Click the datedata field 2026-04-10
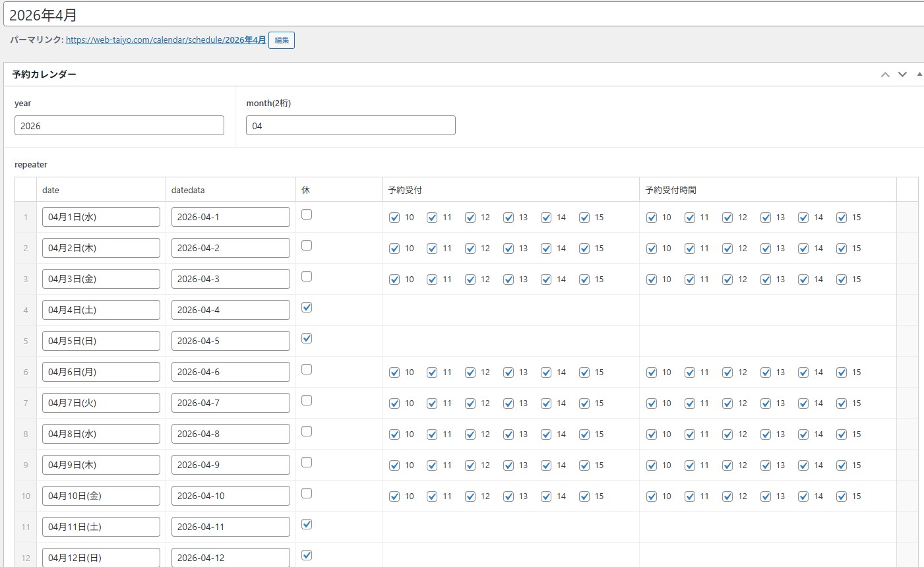This screenshot has height=567, width=924. [230, 496]
